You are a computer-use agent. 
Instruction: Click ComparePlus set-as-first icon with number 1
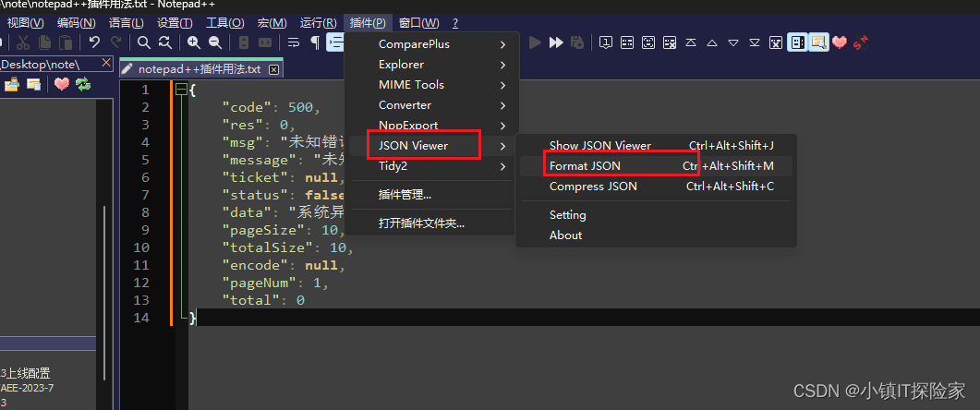coord(606,42)
